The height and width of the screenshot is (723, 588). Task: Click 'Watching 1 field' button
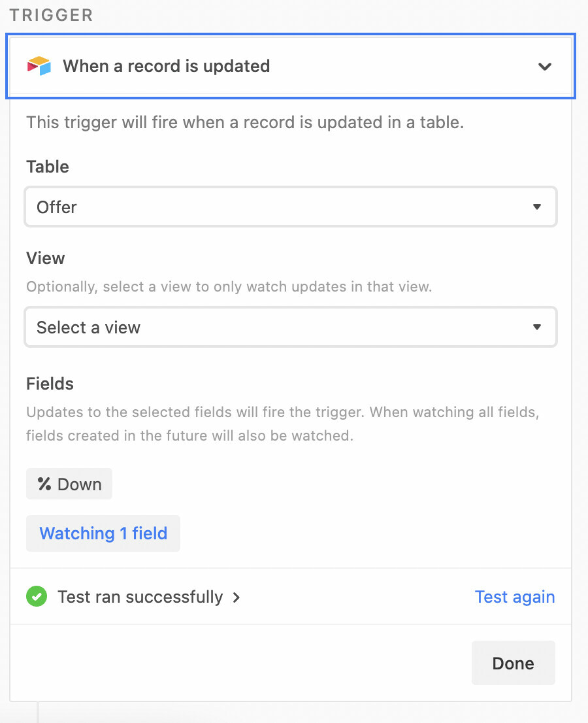tap(103, 533)
